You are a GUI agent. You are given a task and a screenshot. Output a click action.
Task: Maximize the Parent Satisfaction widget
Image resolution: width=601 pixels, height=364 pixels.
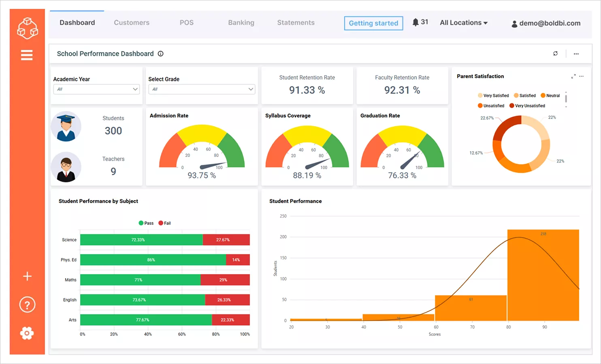pos(573,76)
